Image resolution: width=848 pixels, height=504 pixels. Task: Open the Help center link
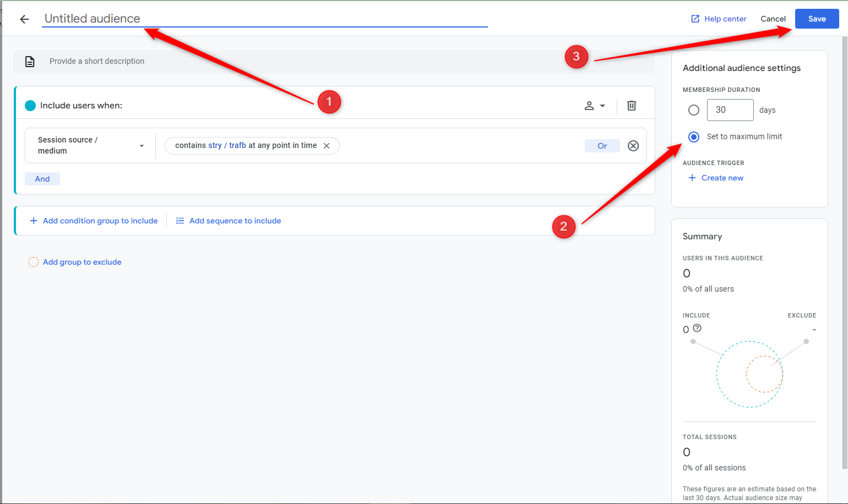point(719,19)
